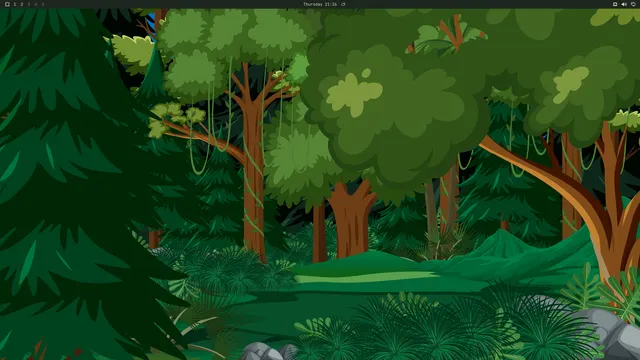Switch to workspace 5
The height and width of the screenshot is (360, 640).
pos(42,4)
